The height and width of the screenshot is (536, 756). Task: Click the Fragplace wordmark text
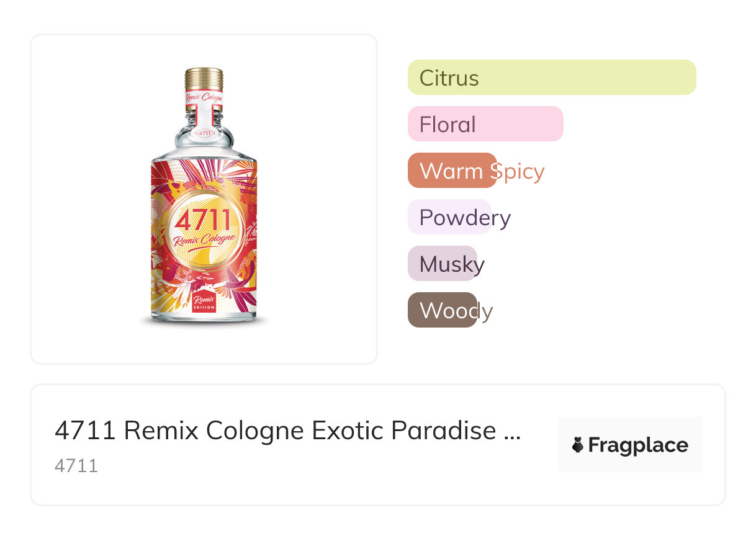[637, 445]
